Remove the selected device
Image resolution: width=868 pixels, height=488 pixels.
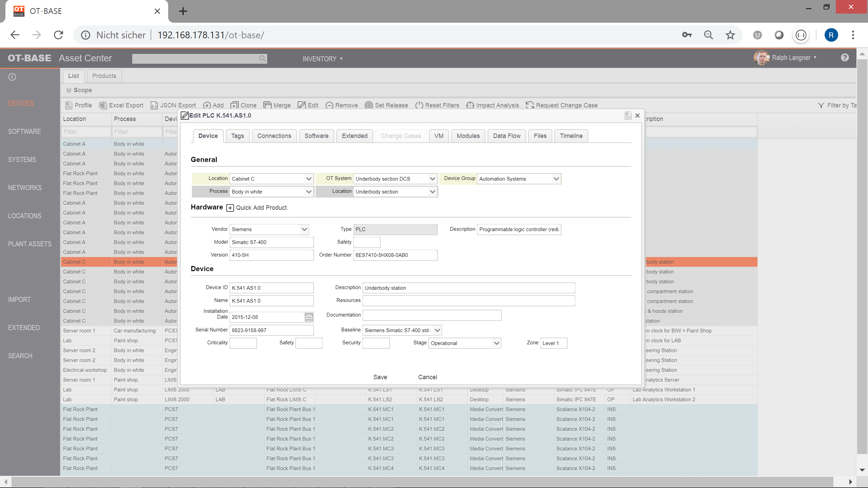[x=329, y=105]
